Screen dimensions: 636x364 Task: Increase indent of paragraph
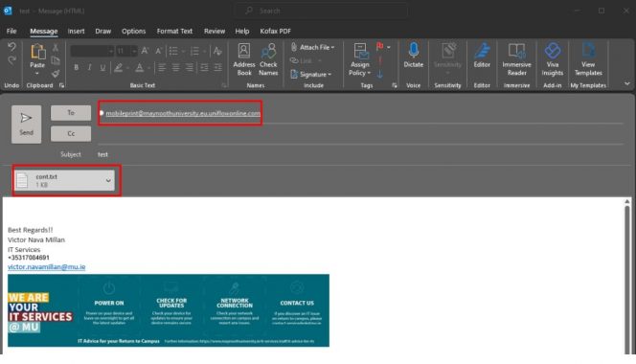click(x=217, y=67)
